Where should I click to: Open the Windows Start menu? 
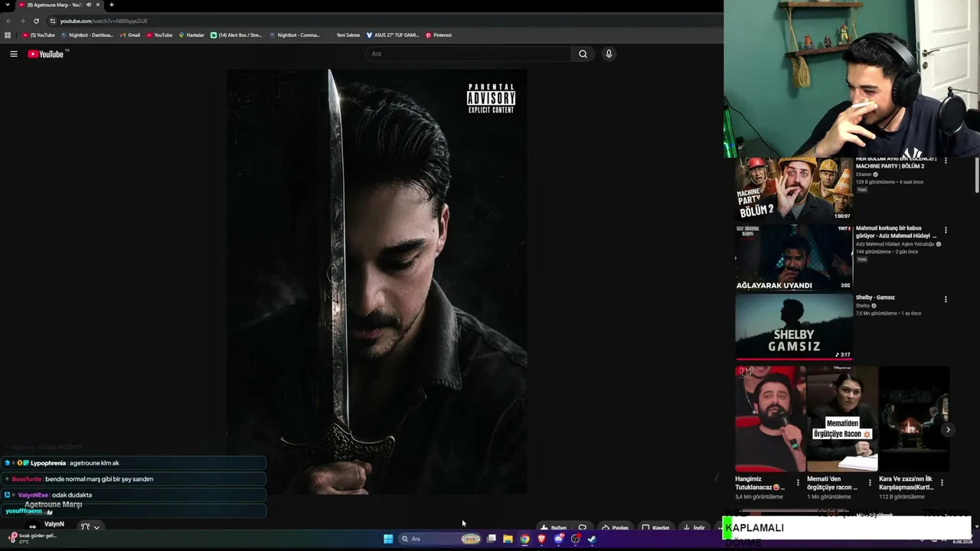click(388, 539)
